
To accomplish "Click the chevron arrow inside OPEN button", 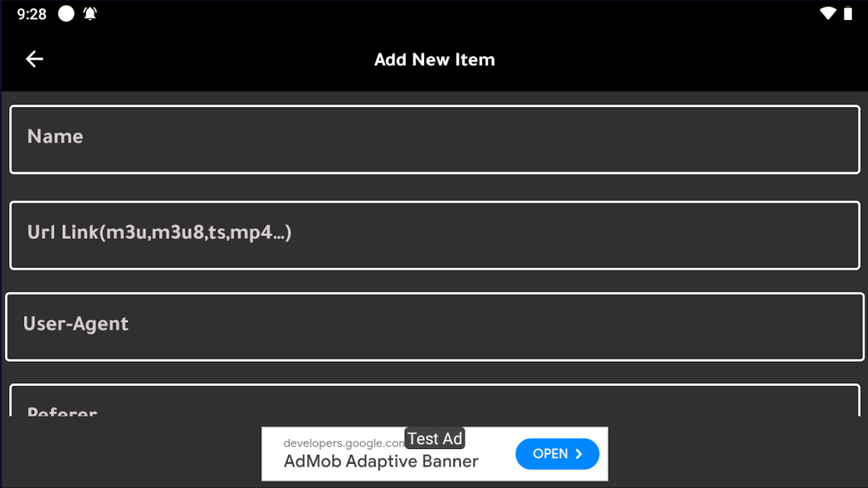I will [579, 454].
